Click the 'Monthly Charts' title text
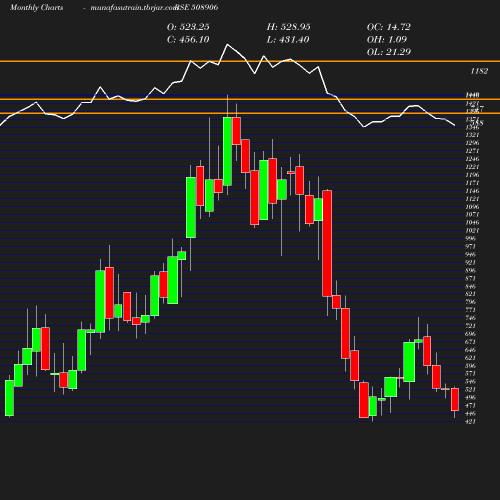 click(36, 7)
